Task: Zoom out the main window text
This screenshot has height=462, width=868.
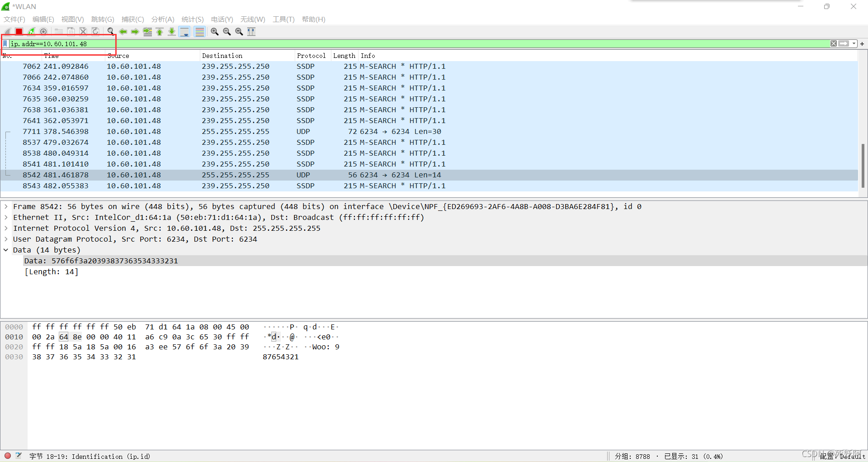Action: [x=227, y=31]
